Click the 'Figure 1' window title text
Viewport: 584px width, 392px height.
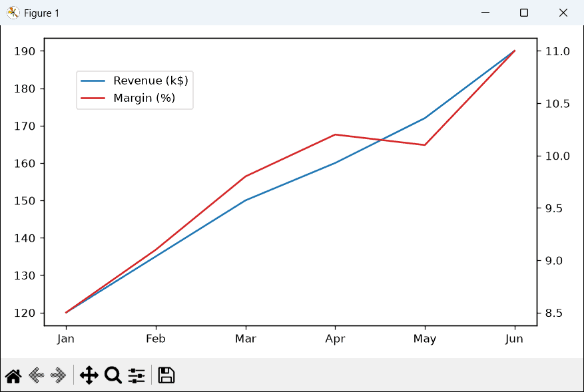coord(41,13)
